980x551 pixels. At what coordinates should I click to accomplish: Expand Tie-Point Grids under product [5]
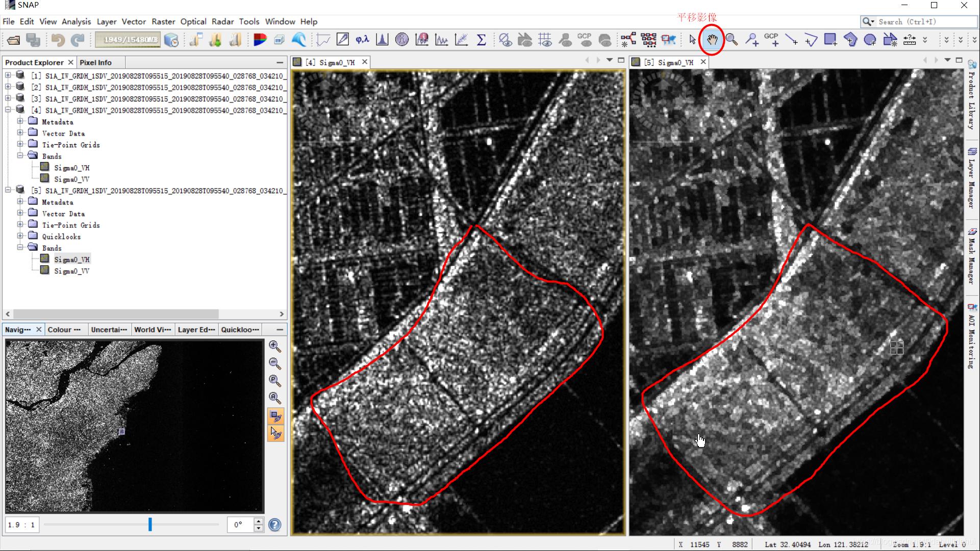(x=20, y=225)
